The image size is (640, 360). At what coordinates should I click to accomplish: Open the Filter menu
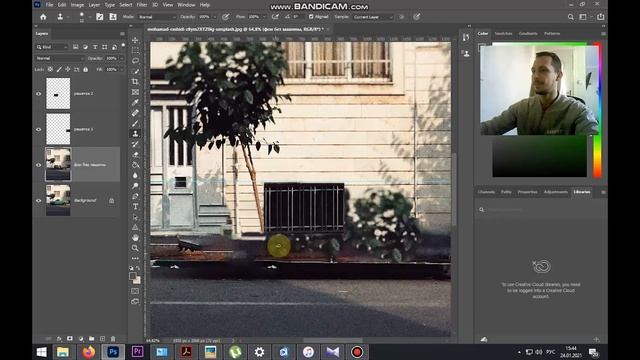pyautogui.click(x=142, y=5)
